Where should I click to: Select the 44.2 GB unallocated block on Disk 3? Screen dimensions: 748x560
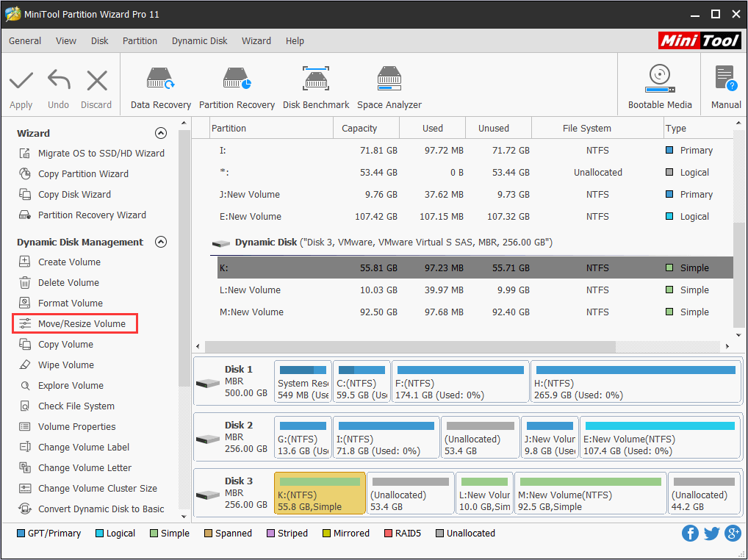704,493
